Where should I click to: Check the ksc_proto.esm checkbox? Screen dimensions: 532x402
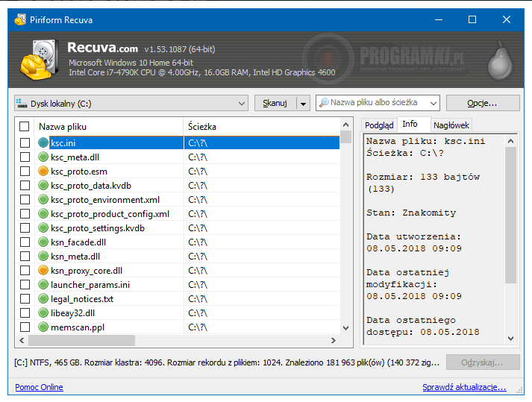pyautogui.click(x=25, y=172)
